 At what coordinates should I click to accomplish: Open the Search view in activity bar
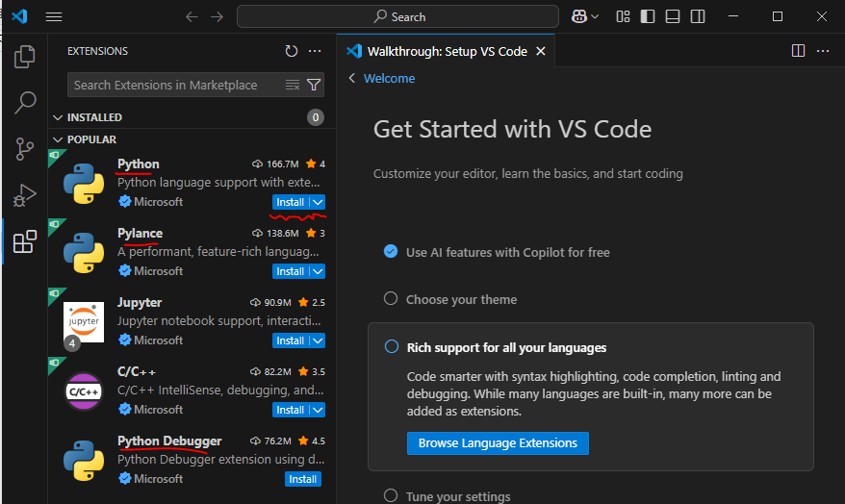pos(25,102)
